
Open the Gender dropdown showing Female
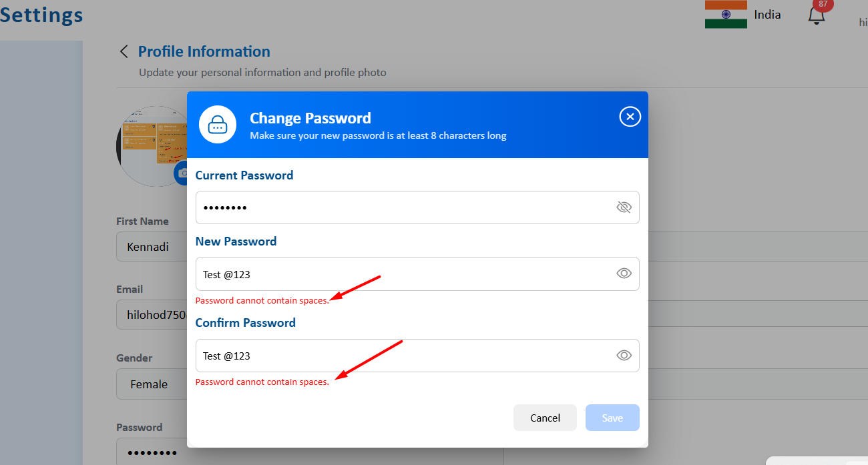pyautogui.click(x=150, y=384)
